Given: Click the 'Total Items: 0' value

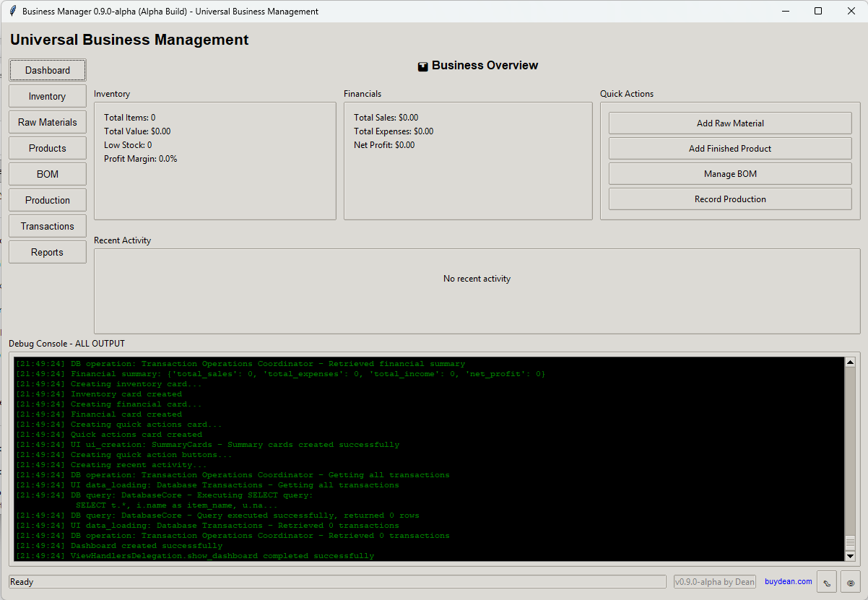Looking at the screenshot, I should (x=129, y=117).
